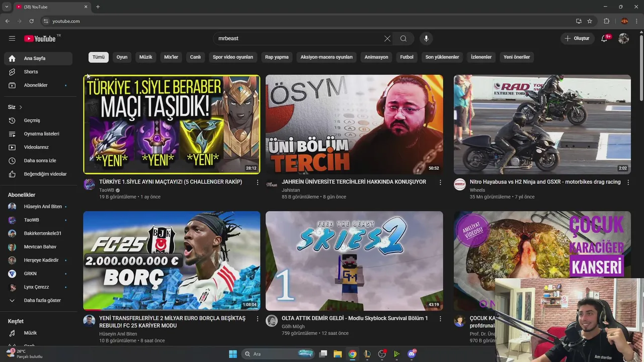Screen dimensions: 644x362
Task: Open Beğendiğim videolar list
Action: (x=38, y=174)
